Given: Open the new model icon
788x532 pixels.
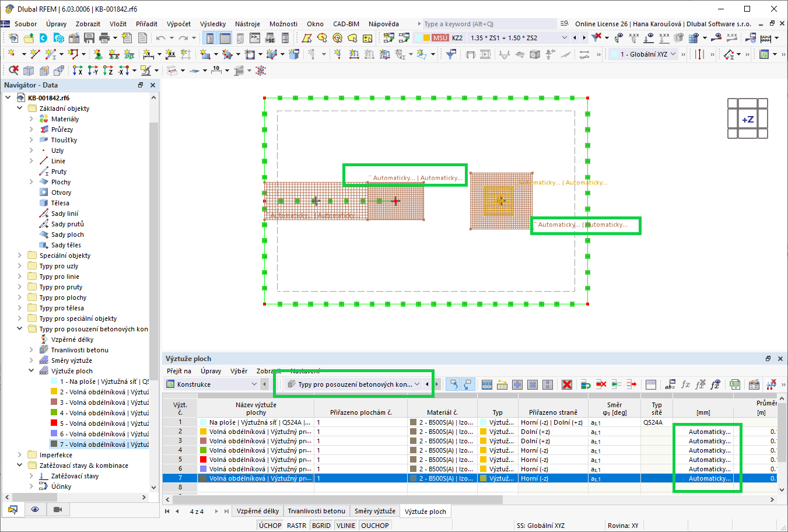Looking at the screenshot, I should pos(13,38).
